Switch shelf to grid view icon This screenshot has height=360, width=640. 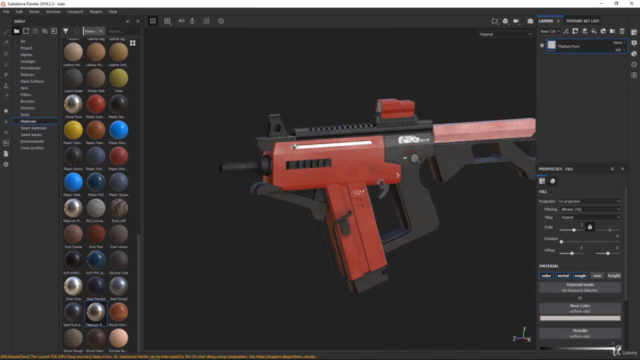(x=133, y=43)
